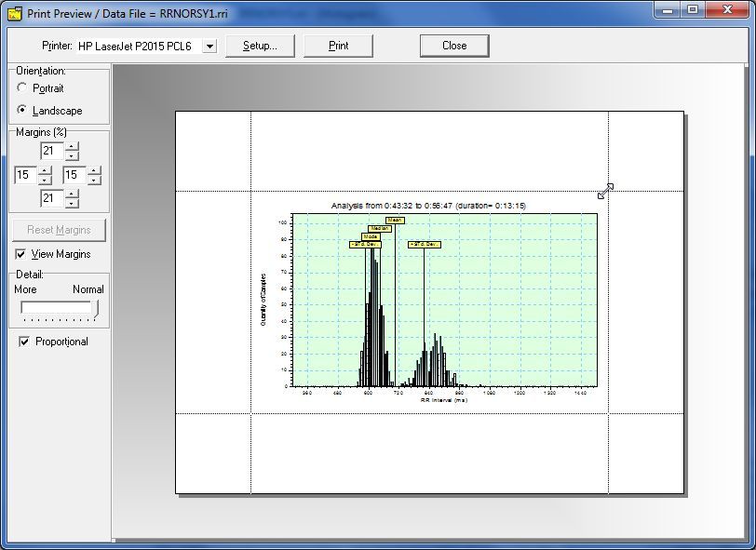Screen dimensions: 756x550
Task: Close the print preview with Close button
Action: (x=454, y=46)
